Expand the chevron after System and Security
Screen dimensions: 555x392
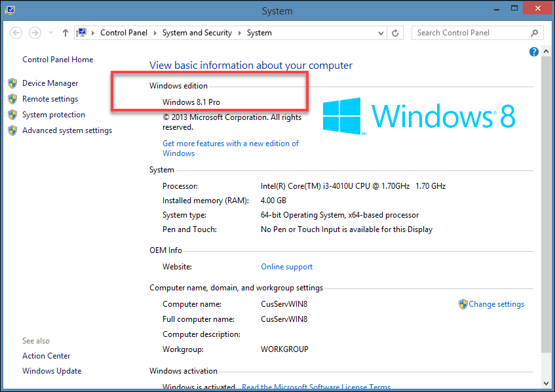coord(240,33)
